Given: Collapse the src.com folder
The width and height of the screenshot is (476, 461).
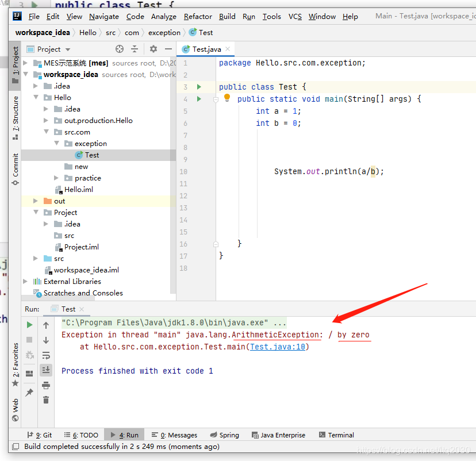Looking at the screenshot, I should [x=46, y=132].
